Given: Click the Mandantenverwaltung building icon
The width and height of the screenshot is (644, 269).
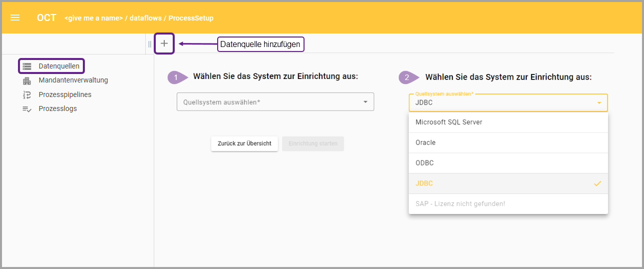Looking at the screenshot, I should pos(27,80).
